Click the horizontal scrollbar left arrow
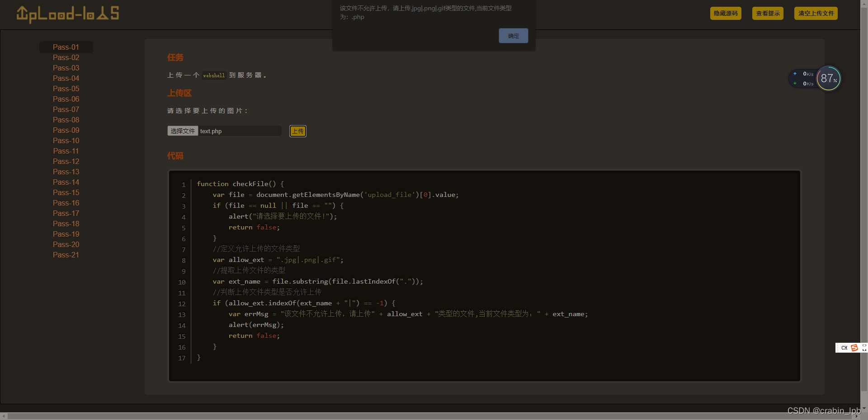Image resolution: width=868 pixels, height=420 pixels. tap(4, 416)
